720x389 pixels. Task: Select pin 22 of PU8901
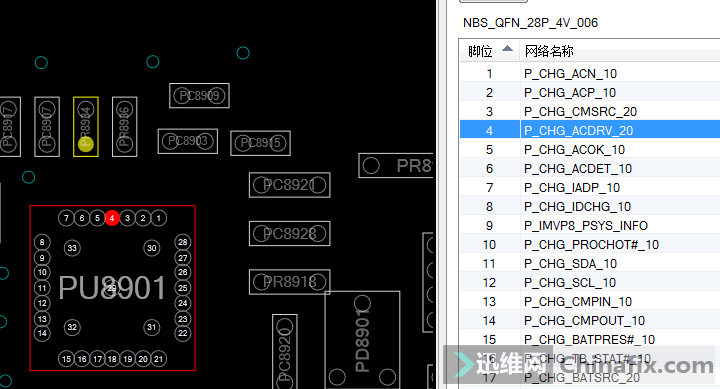point(183,333)
